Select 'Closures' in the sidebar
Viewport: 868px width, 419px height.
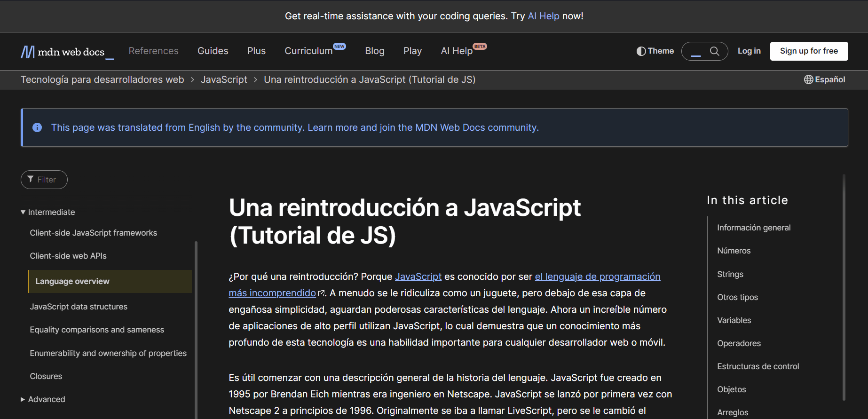click(46, 376)
